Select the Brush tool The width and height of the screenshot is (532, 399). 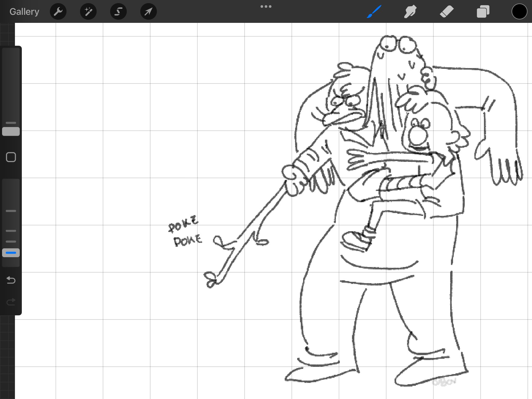[374, 12]
